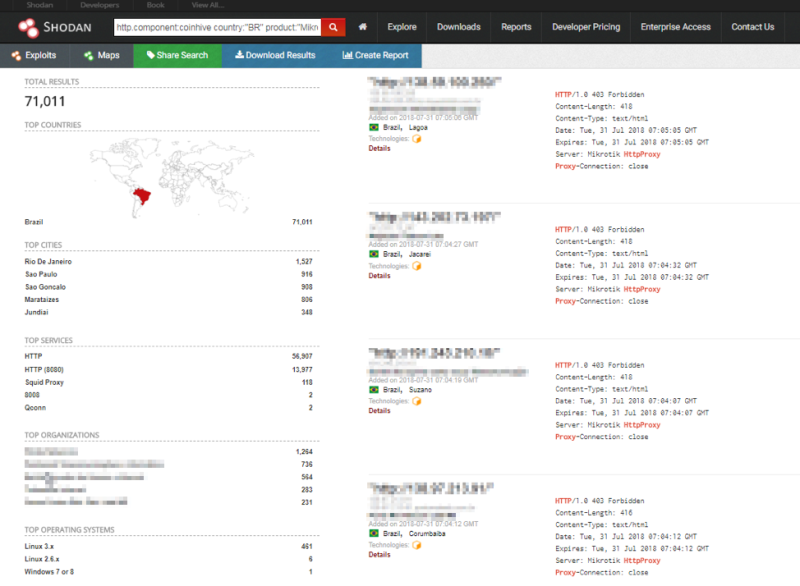800x586 pixels.
Task: Open the Explore menu item
Action: click(x=402, y=27)
